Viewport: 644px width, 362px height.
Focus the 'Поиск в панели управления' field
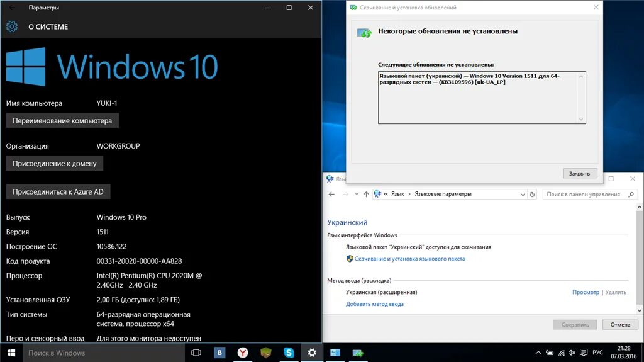(x=583, y=194)
